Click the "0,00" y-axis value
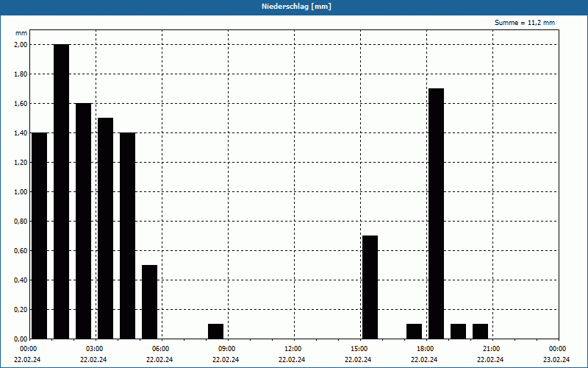Screen dimensions: 588x368 [x=21, y=339]
